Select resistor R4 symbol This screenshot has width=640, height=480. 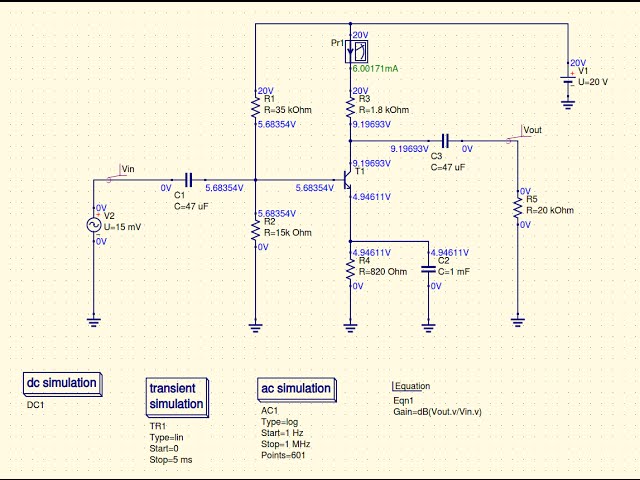coord(350,269)
